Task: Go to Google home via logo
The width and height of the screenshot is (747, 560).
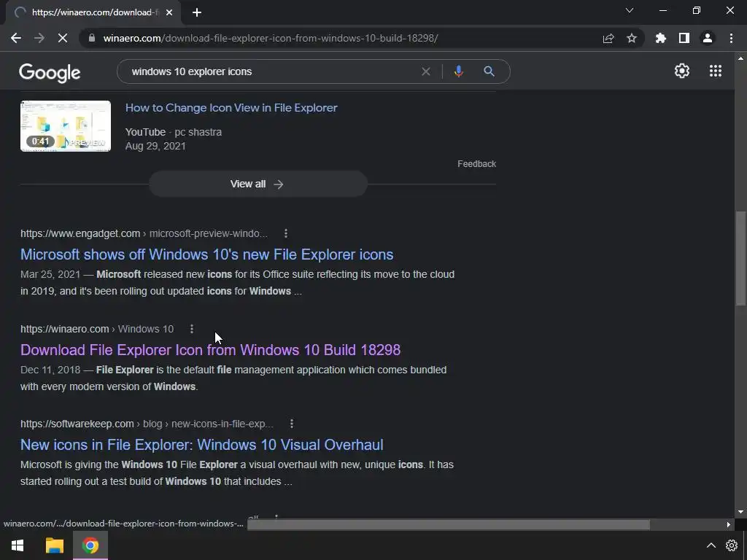Action: click(50, 72)
